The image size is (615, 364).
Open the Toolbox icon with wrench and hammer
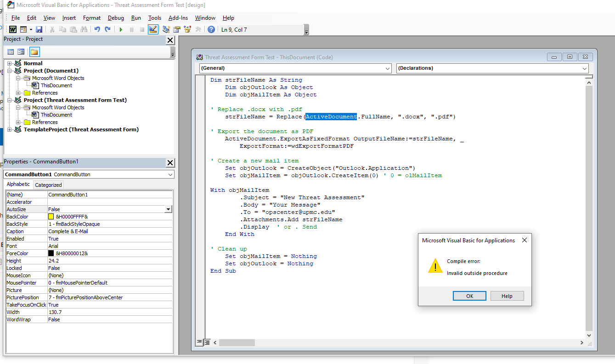[x=198, y=29]
